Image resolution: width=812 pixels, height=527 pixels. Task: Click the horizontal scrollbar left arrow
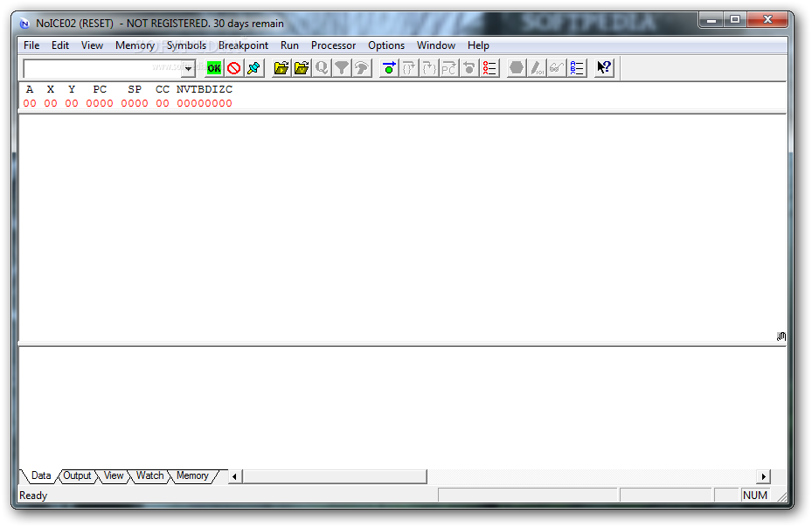[234, 476]
